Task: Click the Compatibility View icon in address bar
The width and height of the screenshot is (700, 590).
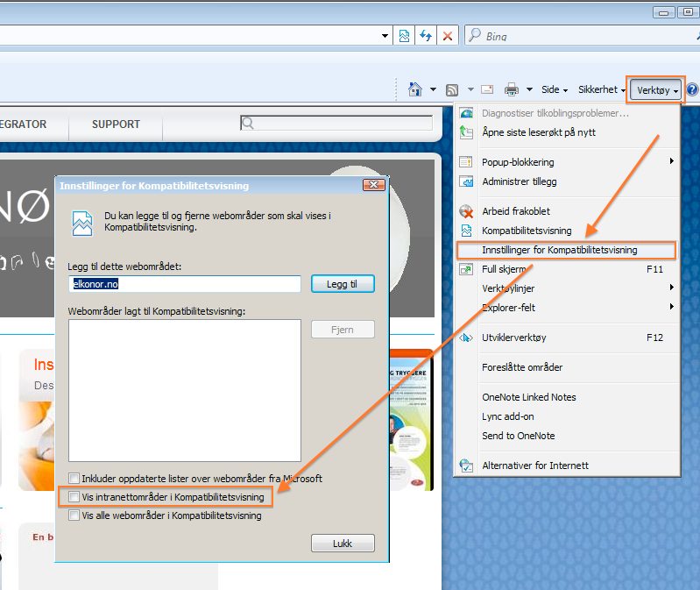Action: 404,36
